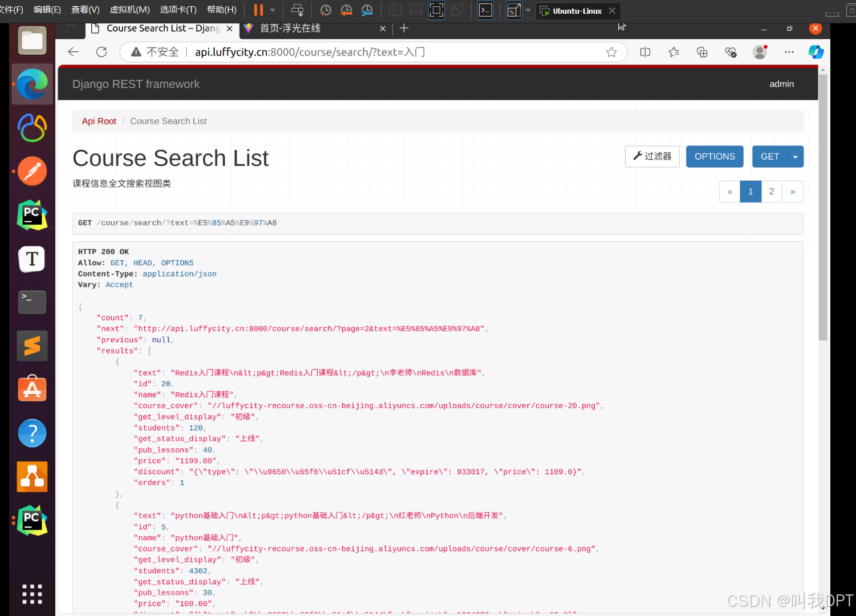856x616 pixels.
Task: Open browser collections icon
Action: tap(702, 52)
